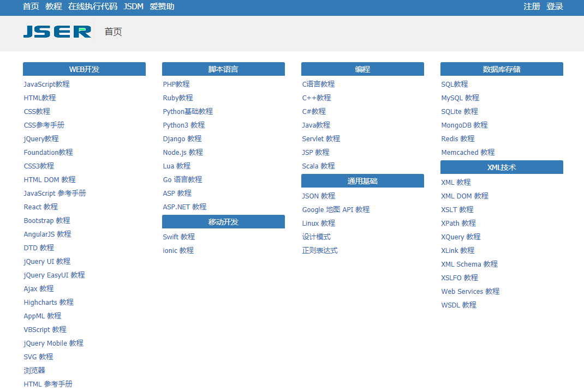Viewport: 584px width, 392px height.
Task: Open the PHP教程 link
Action: coord(176,84)
